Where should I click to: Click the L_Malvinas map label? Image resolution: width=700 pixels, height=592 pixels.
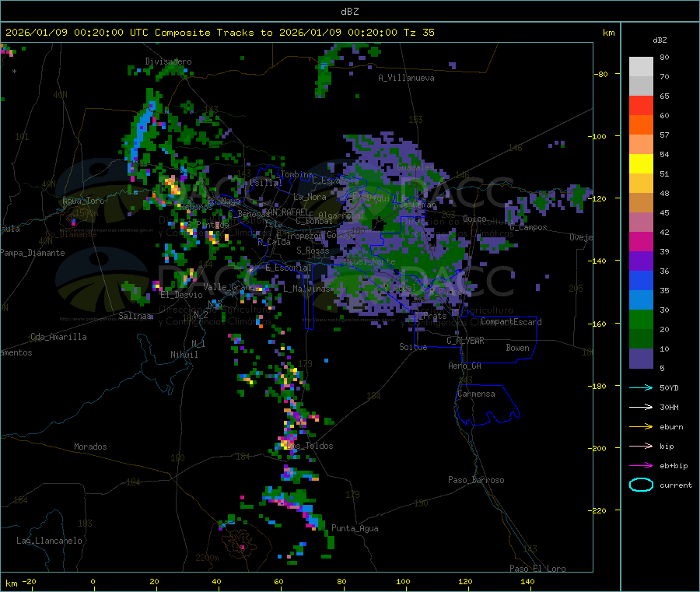tap(306, 289)
